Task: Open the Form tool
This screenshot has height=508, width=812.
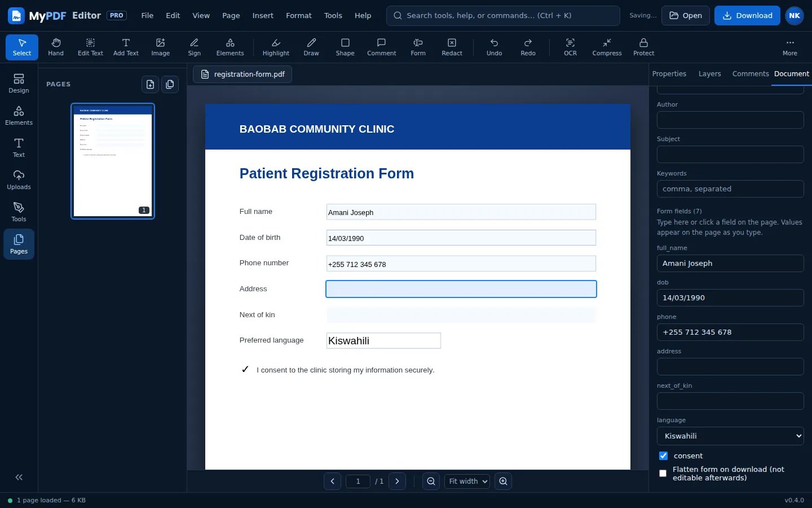Action: 418,47
